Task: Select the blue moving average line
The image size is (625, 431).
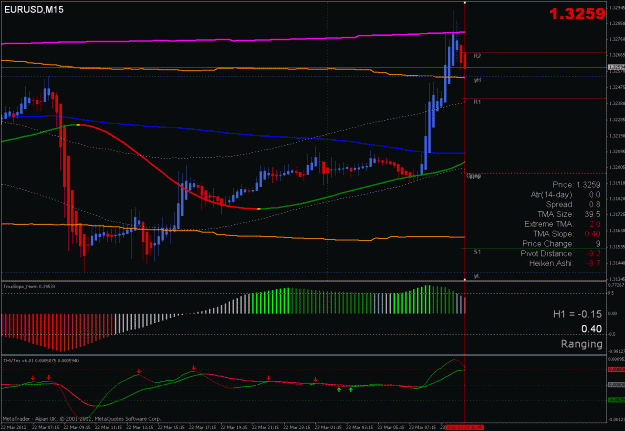Action: coord(239,134)
